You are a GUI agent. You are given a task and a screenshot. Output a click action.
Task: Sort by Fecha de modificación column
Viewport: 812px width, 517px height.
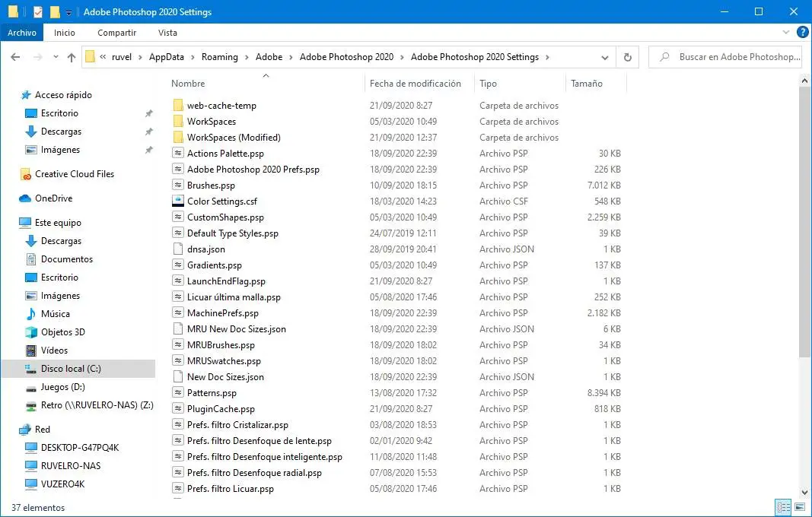click(416, 84)
